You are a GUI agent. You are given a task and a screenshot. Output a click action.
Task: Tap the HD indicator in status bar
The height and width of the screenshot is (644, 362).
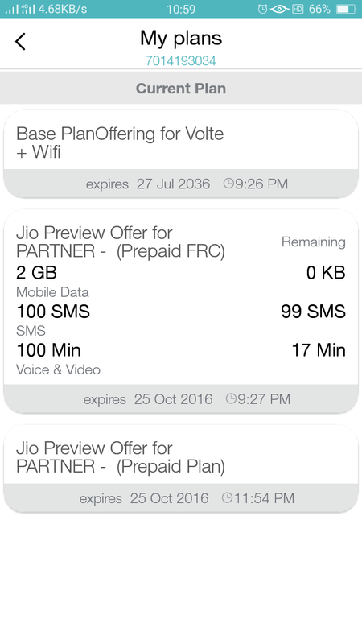[x=298, y=9]
